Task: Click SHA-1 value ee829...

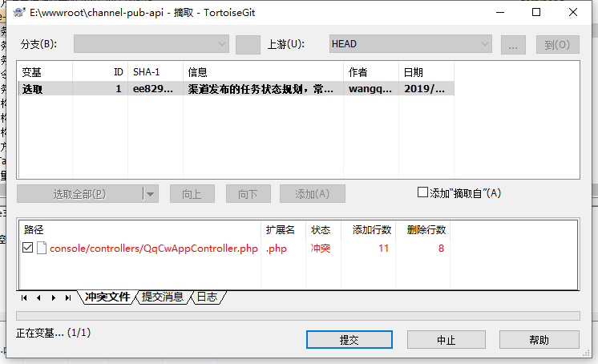Action: tap(153, 89)
